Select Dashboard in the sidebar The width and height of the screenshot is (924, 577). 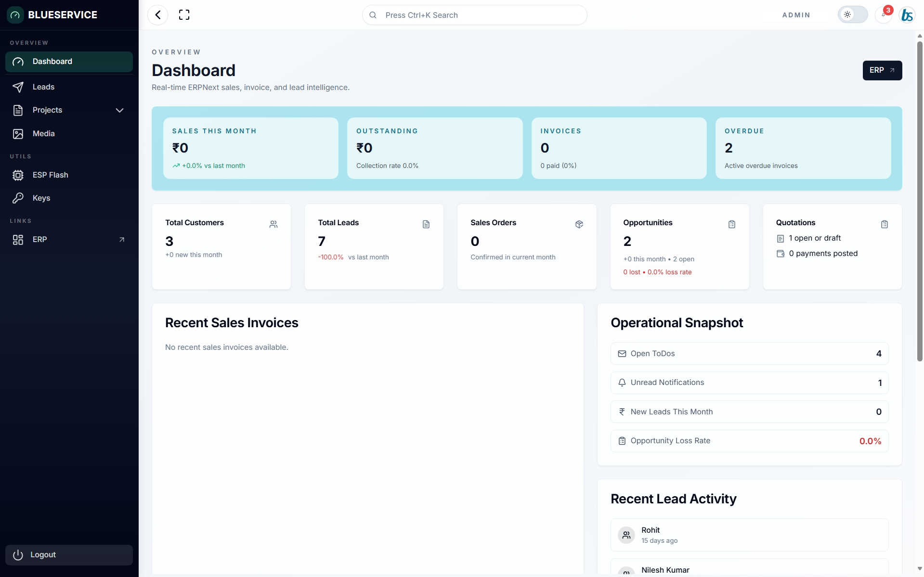point(69,62)
